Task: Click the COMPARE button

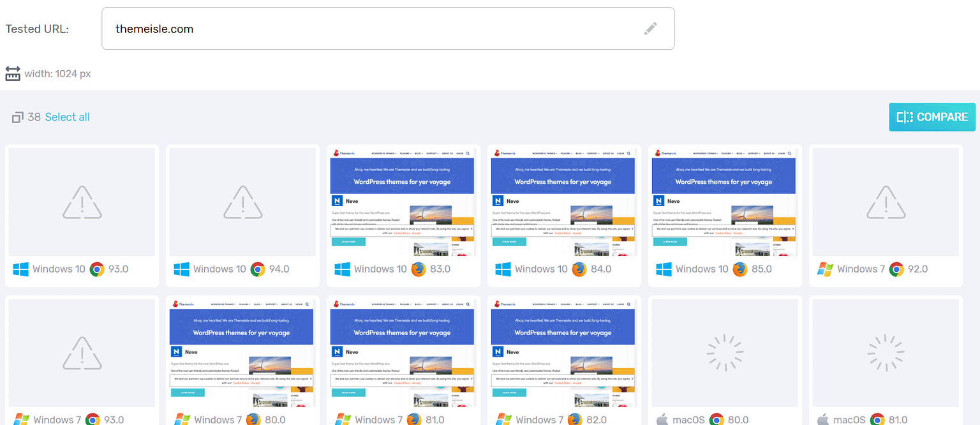Action: [x=932, y=117]
